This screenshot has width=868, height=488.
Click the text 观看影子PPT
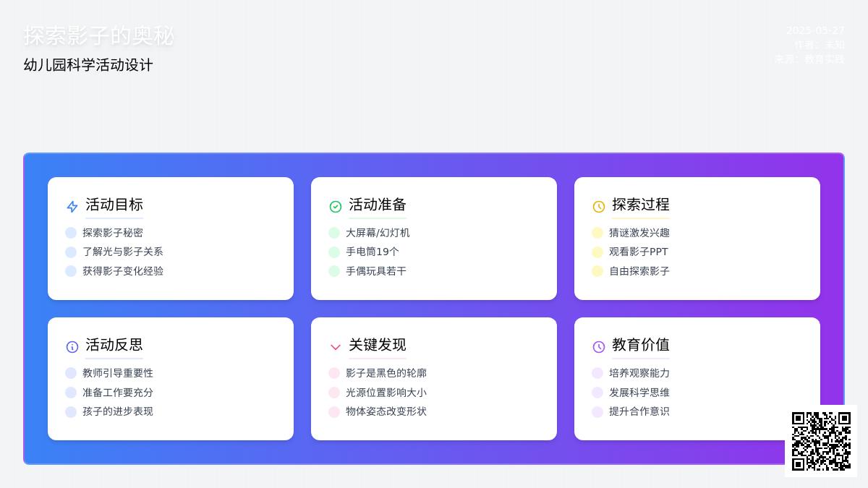(x=639, y=252)
